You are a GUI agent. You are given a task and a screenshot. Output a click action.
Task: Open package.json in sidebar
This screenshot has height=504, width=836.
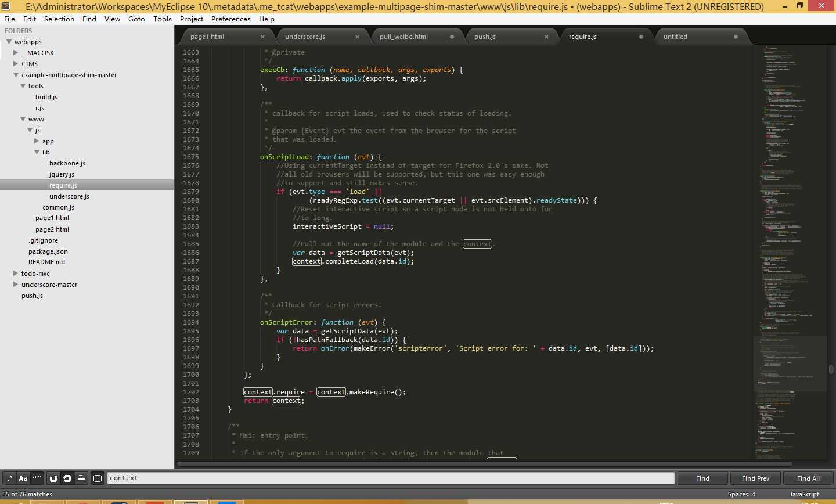(48, 251)
